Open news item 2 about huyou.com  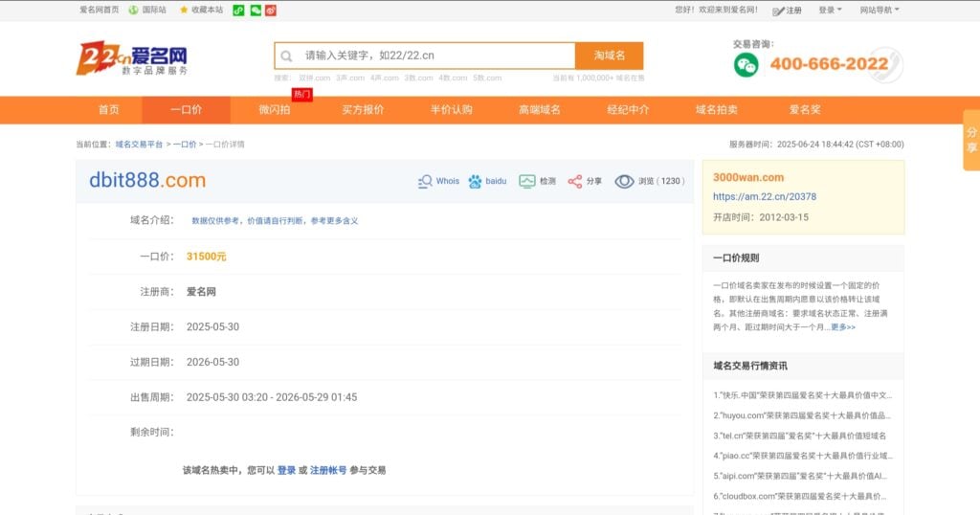(x=802, y=415)
